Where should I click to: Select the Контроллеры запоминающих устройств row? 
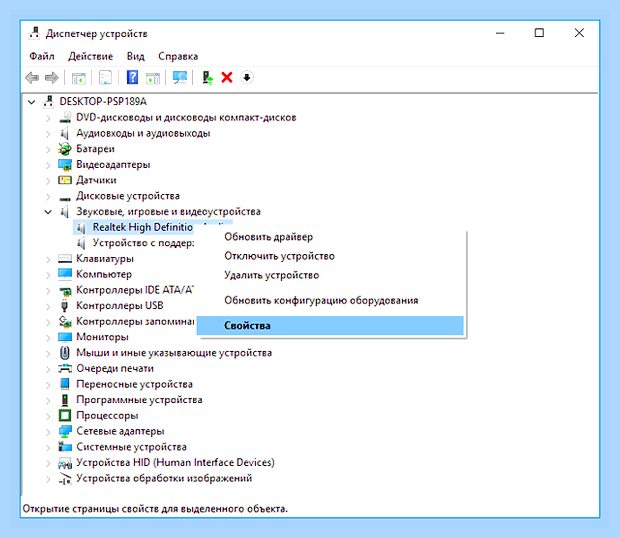pos(135,321)
